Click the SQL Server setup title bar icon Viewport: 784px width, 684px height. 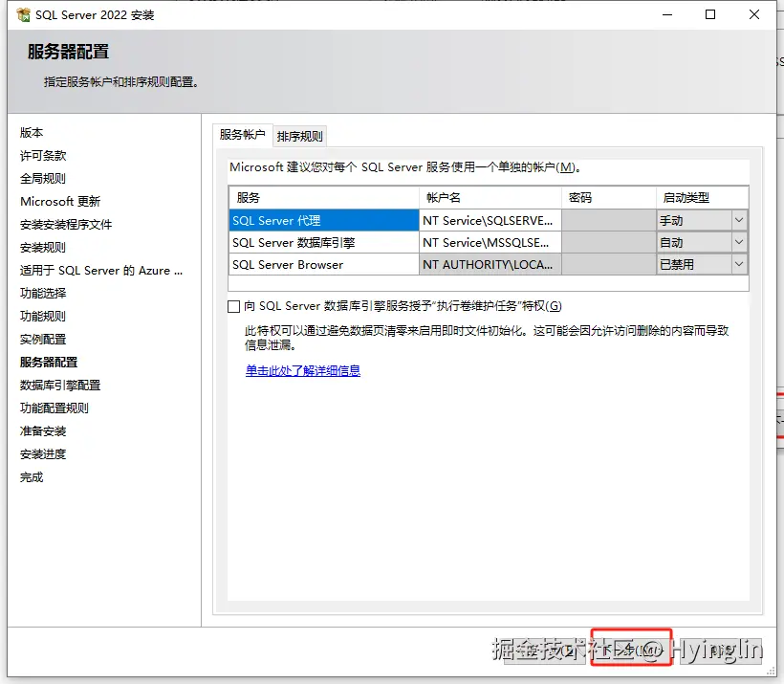23,15
